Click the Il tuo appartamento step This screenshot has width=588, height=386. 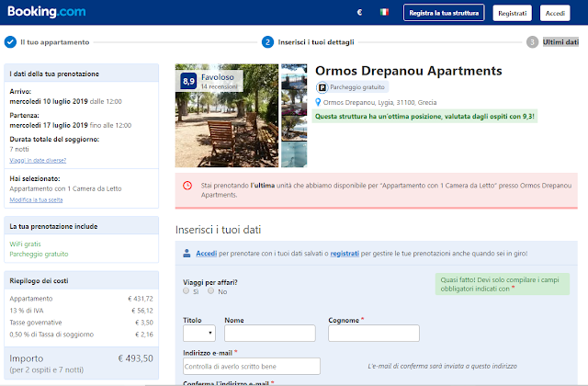pos(55,42)
